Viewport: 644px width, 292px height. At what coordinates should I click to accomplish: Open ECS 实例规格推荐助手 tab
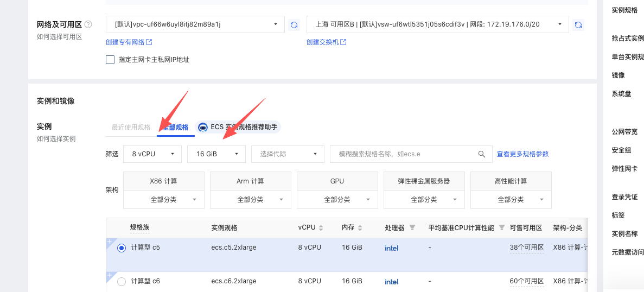239,127
